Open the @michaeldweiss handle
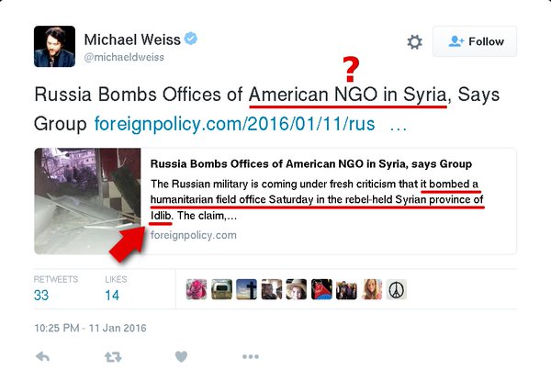551x392 pixels. [124, 57]
